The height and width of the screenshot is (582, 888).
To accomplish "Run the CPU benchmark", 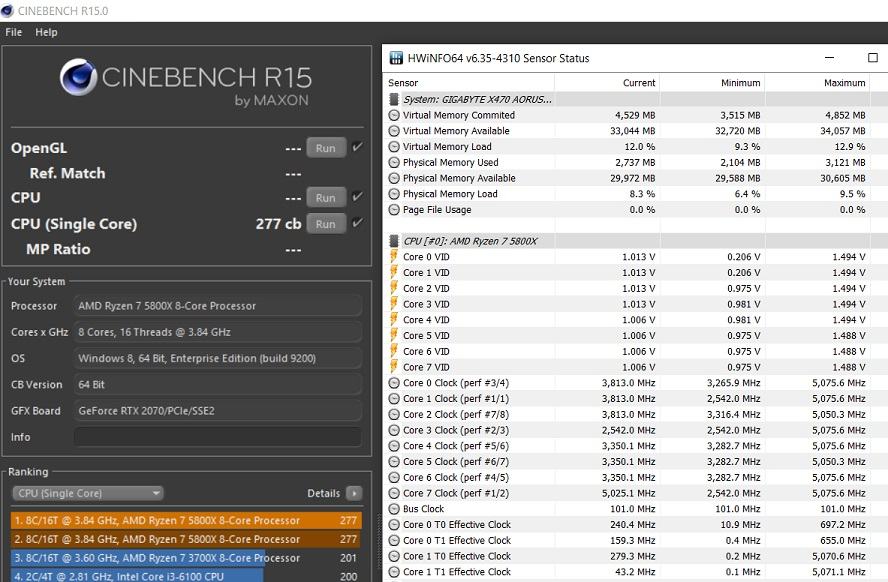I will (x=326, y=198).
